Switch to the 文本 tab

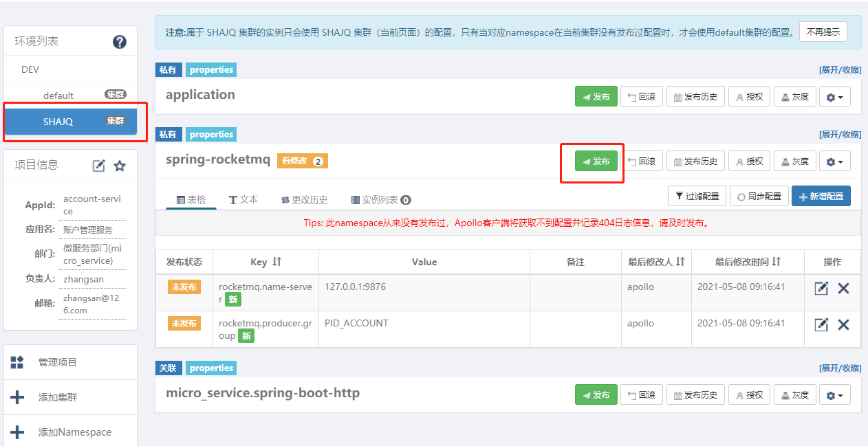[243, 199]
